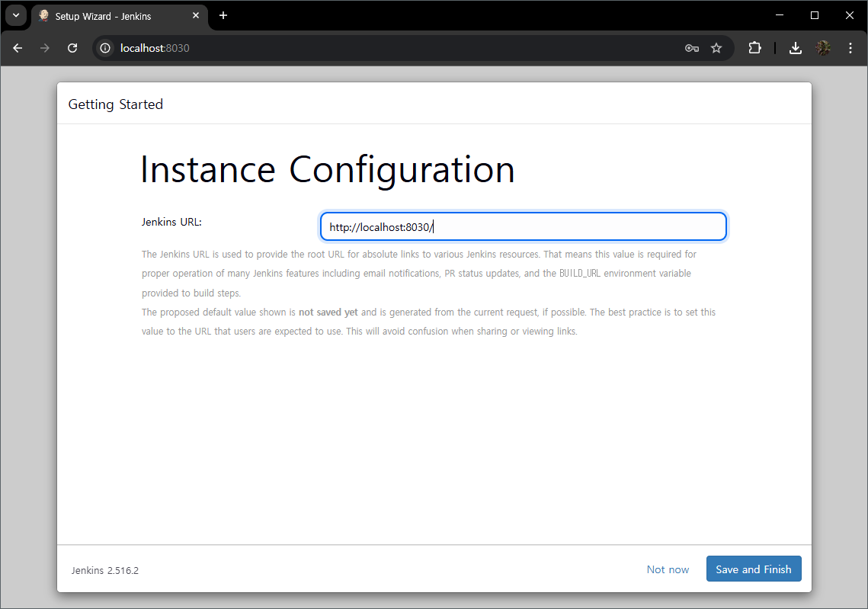Bookmark this page with the star icon
The image size is (868, 609).
point(716,48)
